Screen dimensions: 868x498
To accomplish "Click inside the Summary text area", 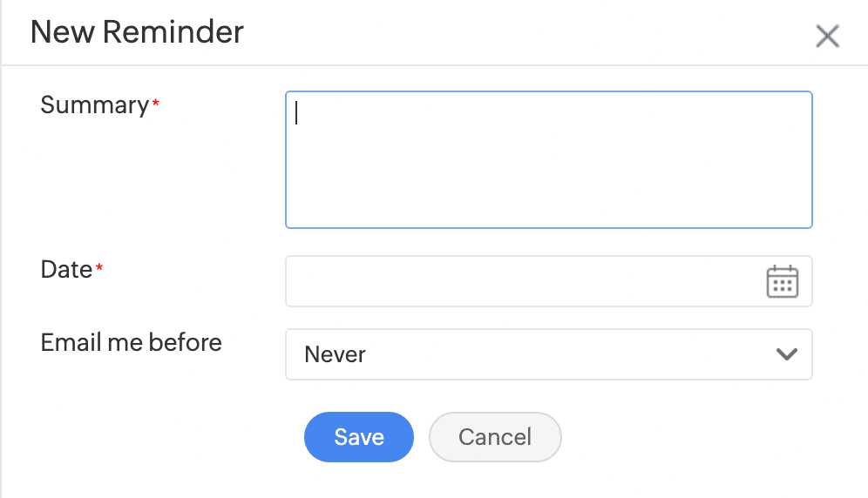I will [x=549, y=159].
